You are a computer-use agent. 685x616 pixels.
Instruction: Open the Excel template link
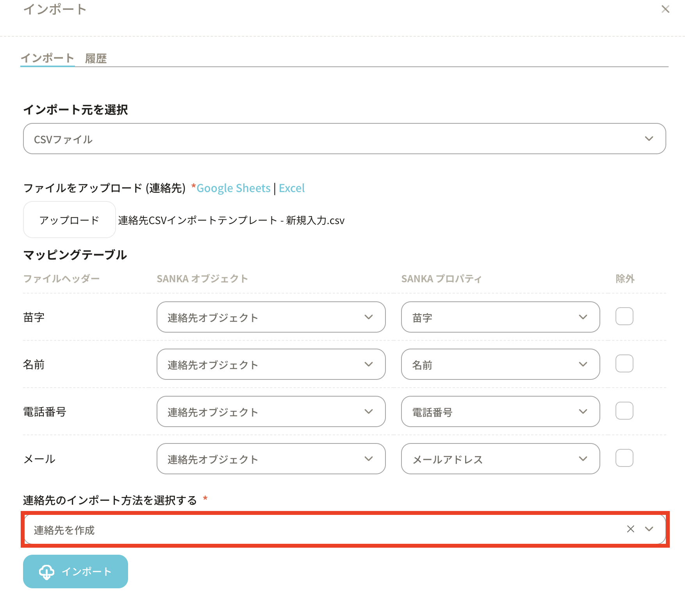292,188
